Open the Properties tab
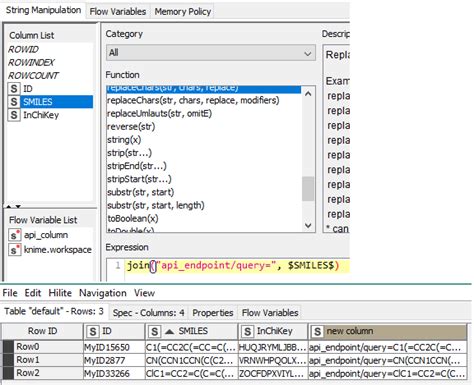The width and height of the screenshot is (474, 385). point(213,313)
